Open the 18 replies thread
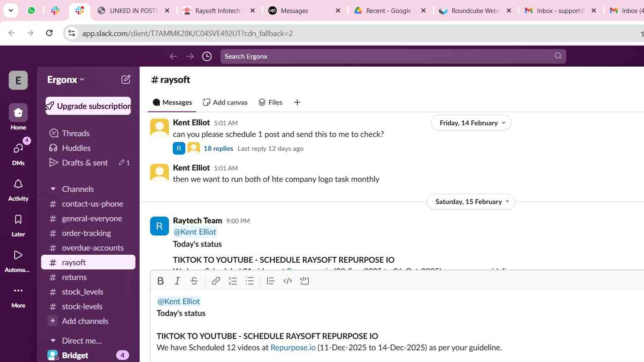644x362 pixels. 218,148
